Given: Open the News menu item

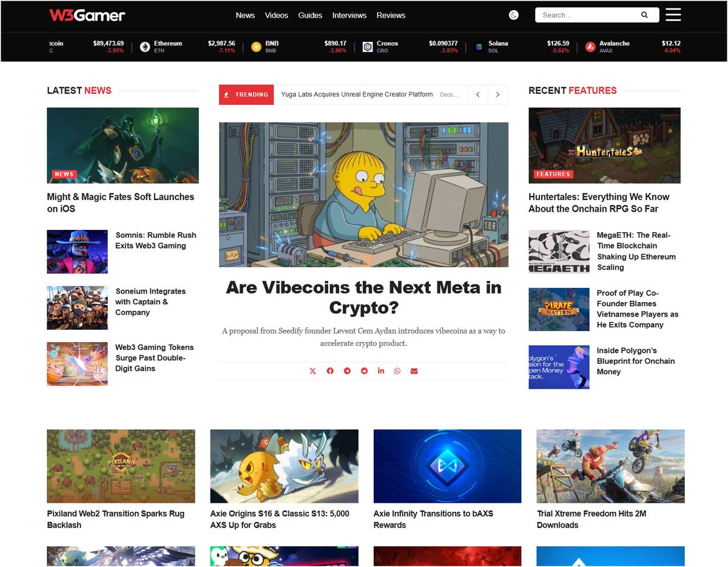Looking at the screenshot, I should click(245, 15).
